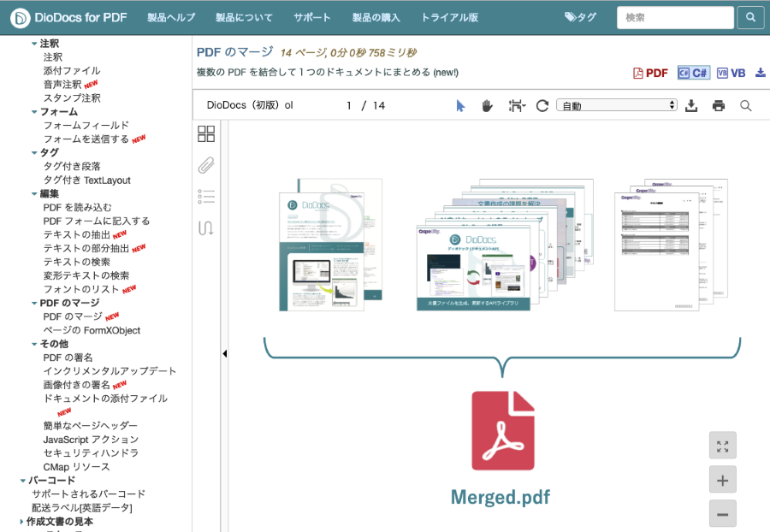Screen dimensions: 770x532
Task: Download the PDF sample output
Action: coord(651,73)
